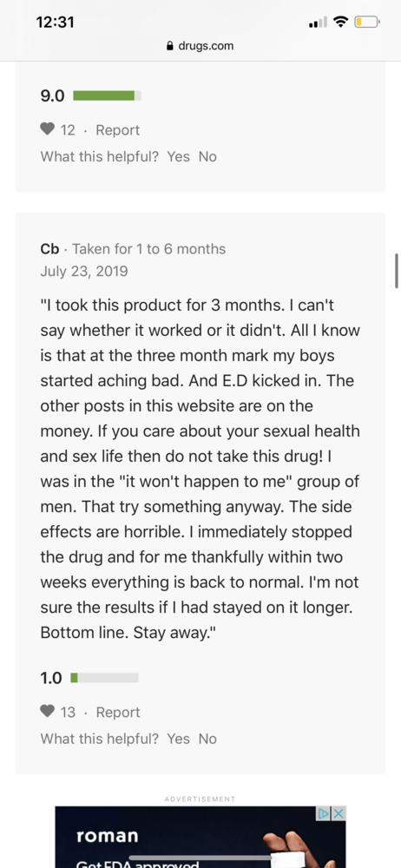Answer Yes for the 9.0 review helpfulness
Screen dimensions: 401x868
(x=178, y=156)
